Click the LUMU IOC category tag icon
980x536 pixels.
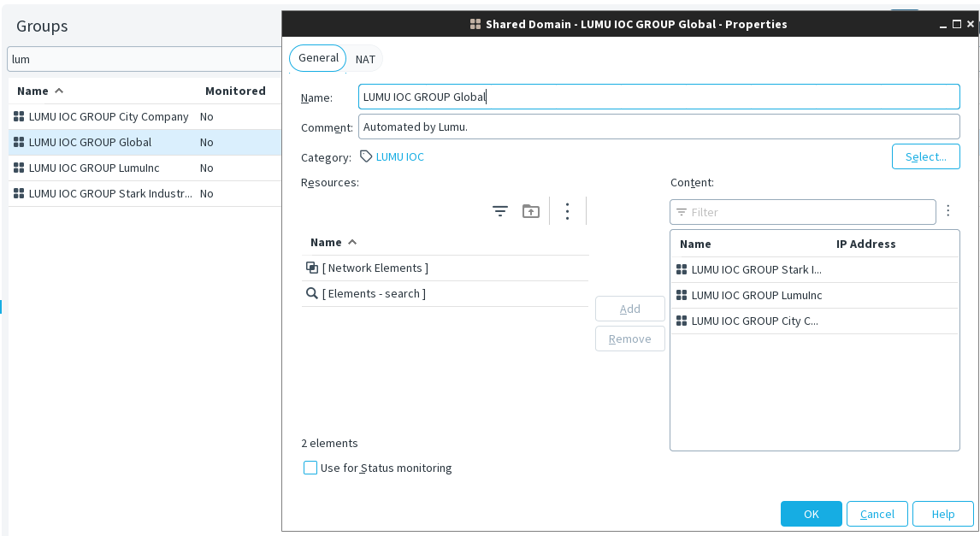[366, 157]
